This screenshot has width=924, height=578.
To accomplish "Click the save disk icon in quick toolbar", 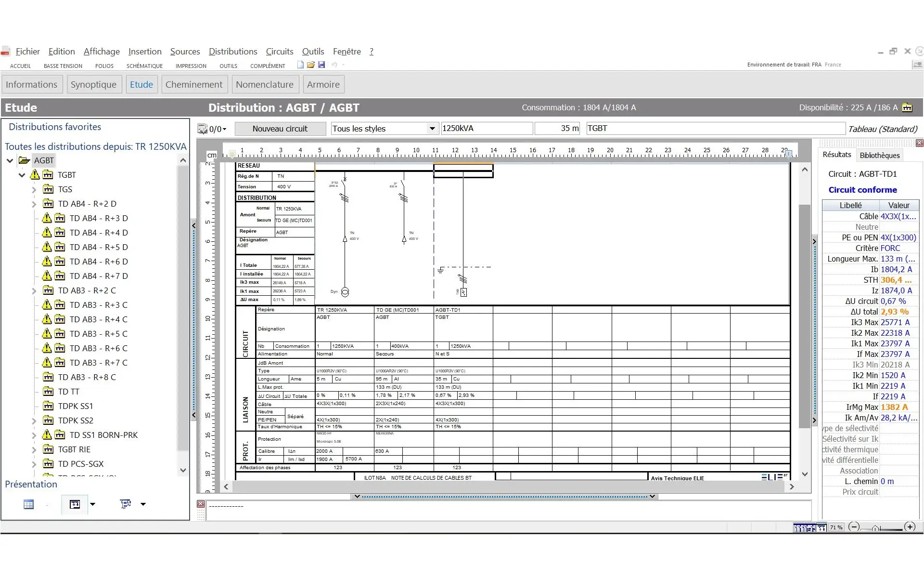I will (321, 65).
